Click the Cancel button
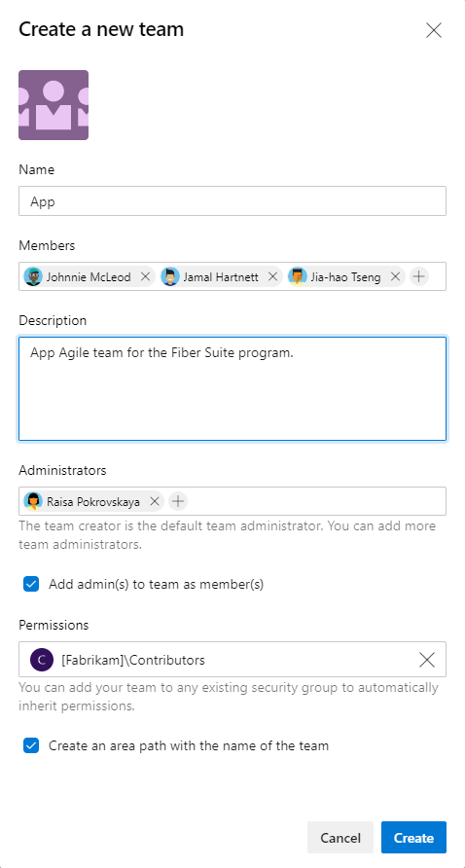This screenshot has height=868, width=465. pyautogui.click(x=340, y=838)
